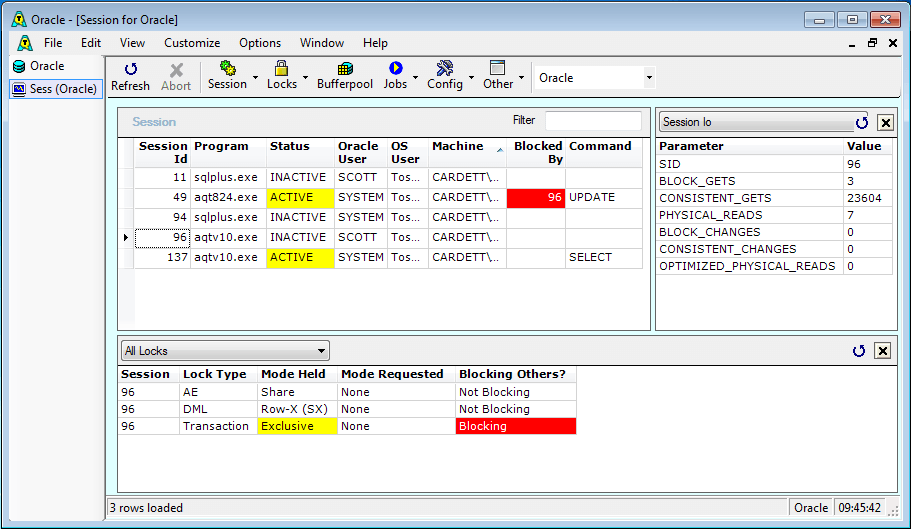Sort locks by Mode Held header

pos(297,375)
